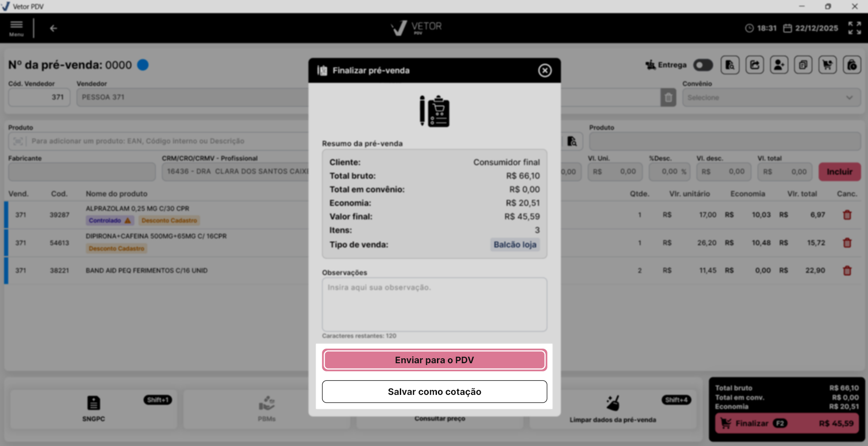Click Desconto Cadastro badge under ALPRAZOLAM
Screen dimensions: 868x446
pyautogui.click(x=169, y=221)
